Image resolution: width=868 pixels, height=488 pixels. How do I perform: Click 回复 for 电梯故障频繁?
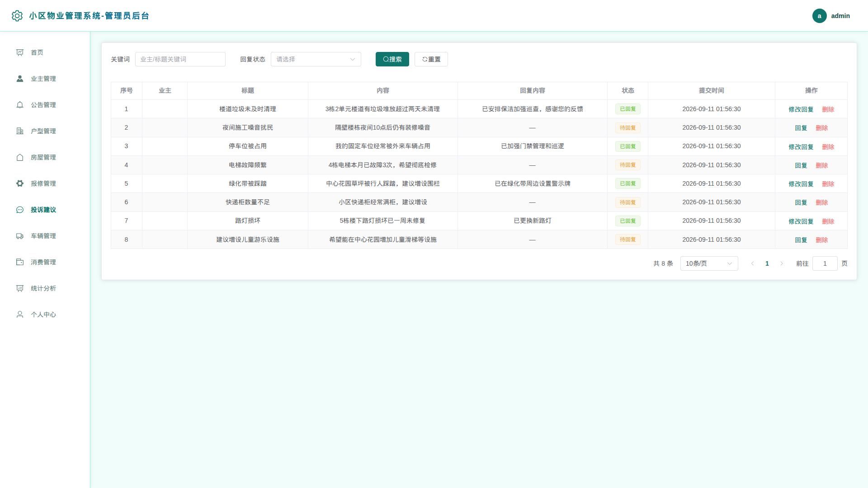click(x=801, y=165)
